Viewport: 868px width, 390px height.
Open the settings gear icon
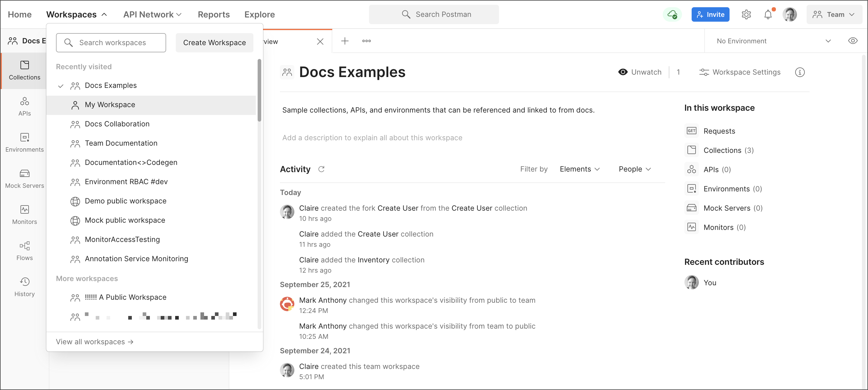pyautogui.click(x=746, y=14)
